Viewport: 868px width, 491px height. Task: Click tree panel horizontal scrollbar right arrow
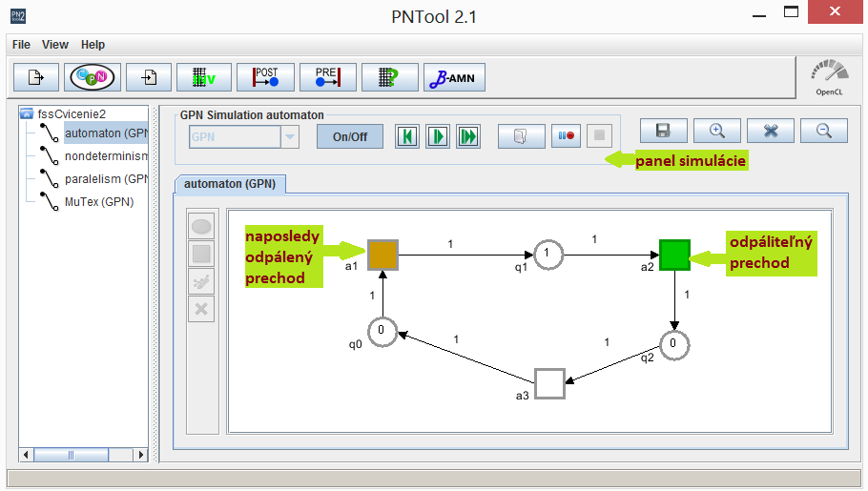click(142, 456)
